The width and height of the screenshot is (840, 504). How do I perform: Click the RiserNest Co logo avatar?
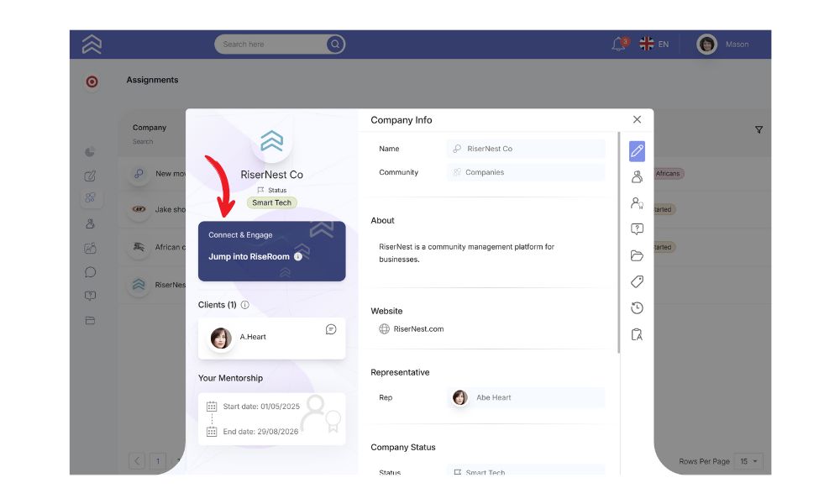pos(271,142)
